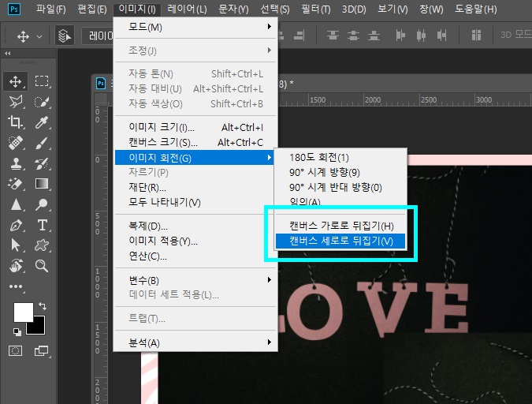Select the Rectangular Marquee tool
Viewport: 532px width, 404px height.
tap(42, 81)
